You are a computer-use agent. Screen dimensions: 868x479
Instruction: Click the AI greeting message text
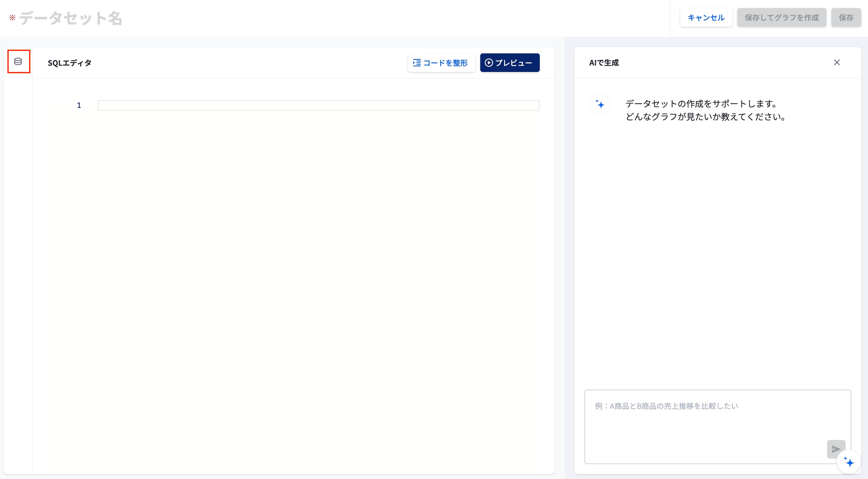pyautogui.click(x=706, y=110)
